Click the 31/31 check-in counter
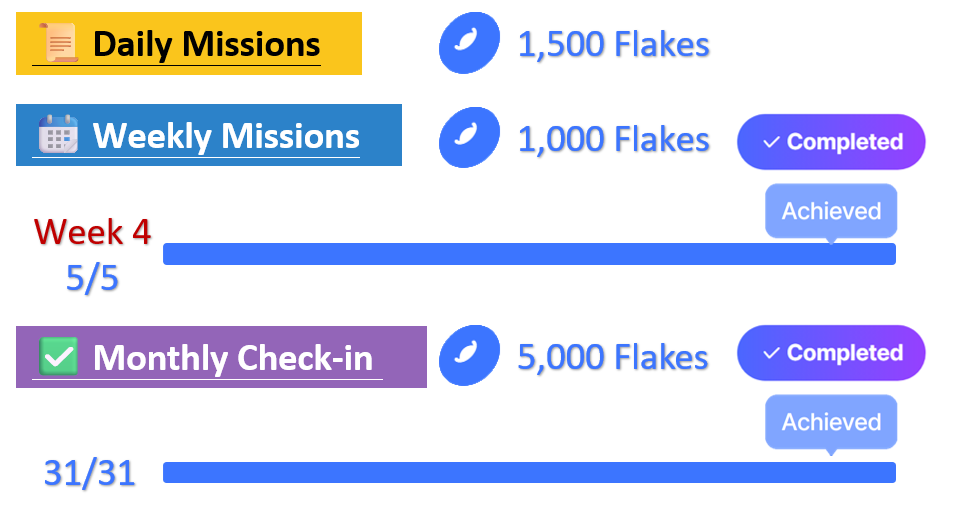 click(89, 473)
